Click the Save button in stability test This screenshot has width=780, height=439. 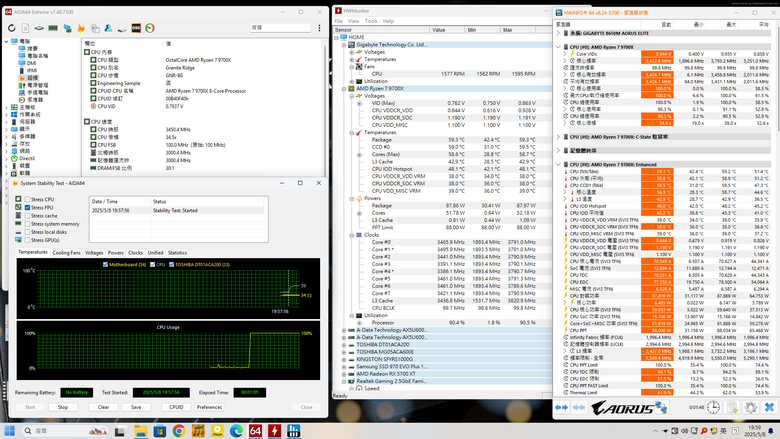pos(136,407)
